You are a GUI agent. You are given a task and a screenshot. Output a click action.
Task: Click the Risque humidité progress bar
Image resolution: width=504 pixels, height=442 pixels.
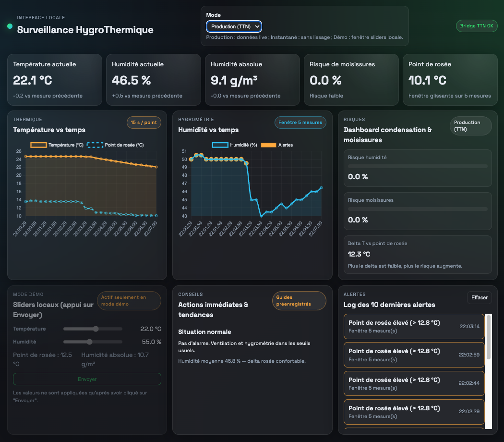pos(418,166)
